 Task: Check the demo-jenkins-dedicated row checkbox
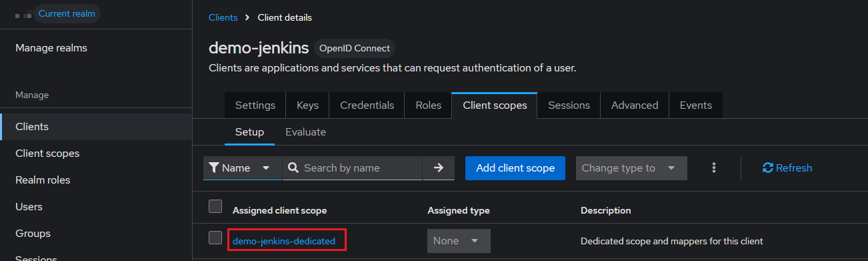(215, 238)
